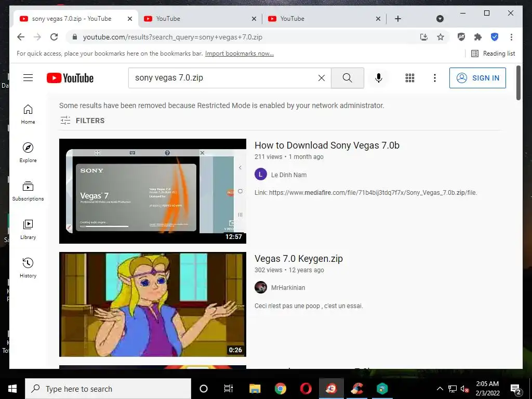532x399 pixels.
Task: Open Subscriptions in sidebar
Action: click(x=28, y=191)
